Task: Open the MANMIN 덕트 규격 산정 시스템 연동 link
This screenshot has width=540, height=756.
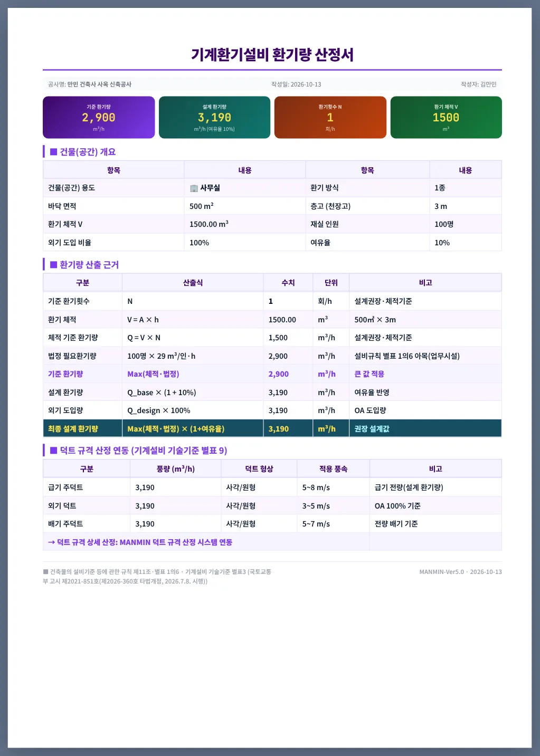Action: pyautogui.click(x=140, y=542)
